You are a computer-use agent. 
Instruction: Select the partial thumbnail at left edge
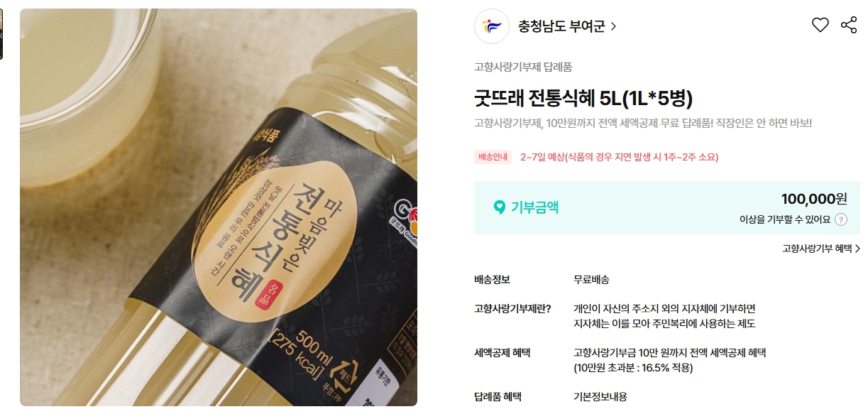(1, 34)
